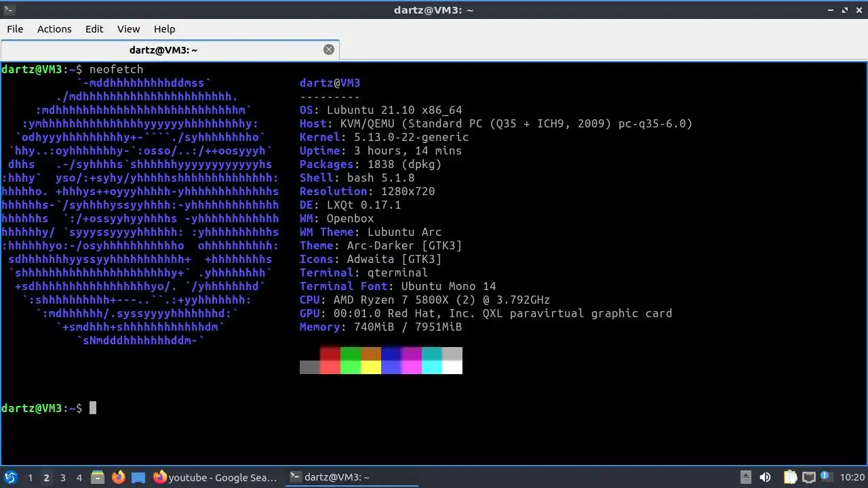Click the light red swatch in bottom row
Screen dimensions: 868x488
[x=330, y=367]
